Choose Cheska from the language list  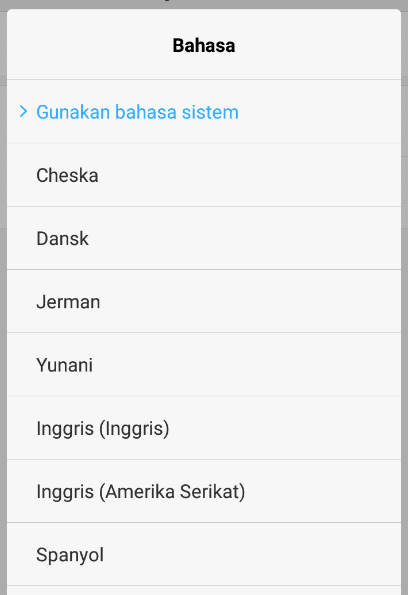(204, 175)
